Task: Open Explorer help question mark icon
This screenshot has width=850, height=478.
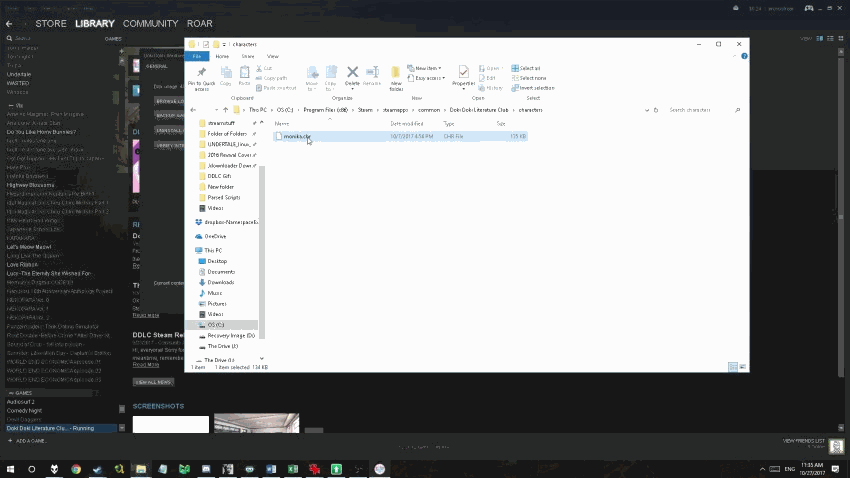Action: pyautogui.click(x=744, y=56)
